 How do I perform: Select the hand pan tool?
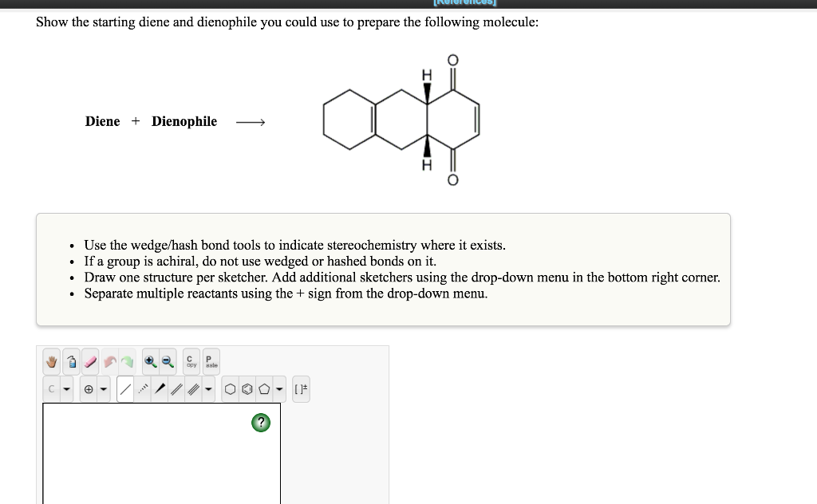tap(50, 360)
